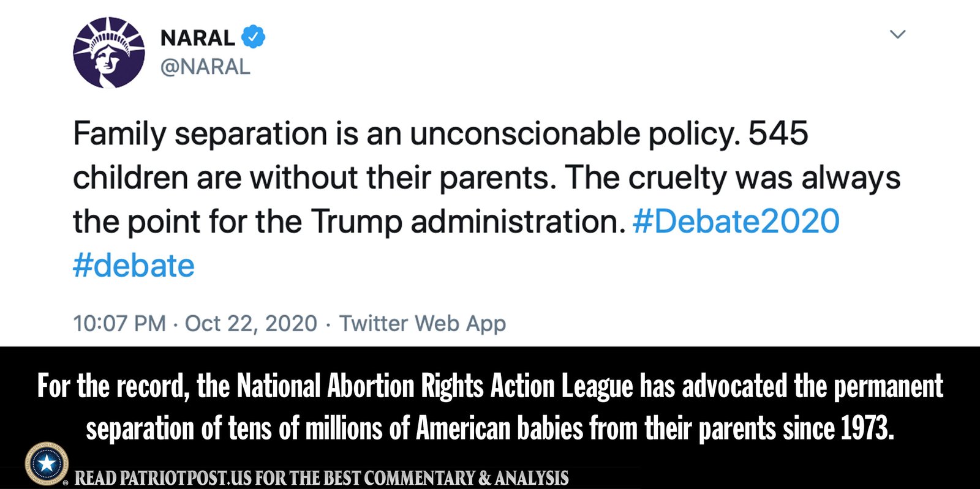
Task: Click the Patriot Post star seal logo
Action: pos(47,463)
